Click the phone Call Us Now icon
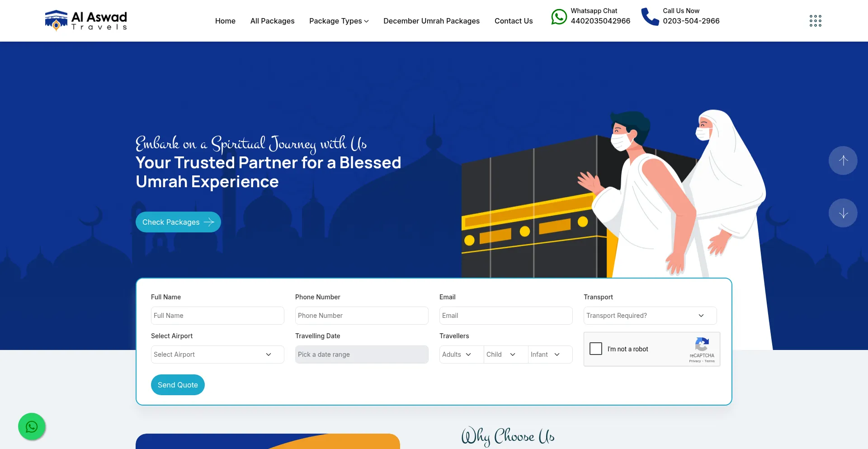This screenshot has height=449, width=868. 650,17
